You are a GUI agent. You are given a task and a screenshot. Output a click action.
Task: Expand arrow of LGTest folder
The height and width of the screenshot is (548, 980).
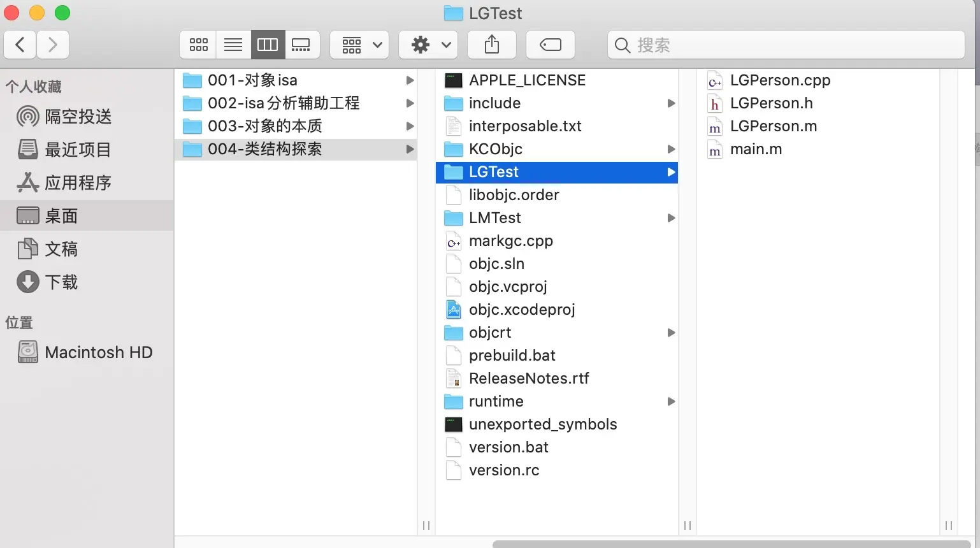coord(671,172)
